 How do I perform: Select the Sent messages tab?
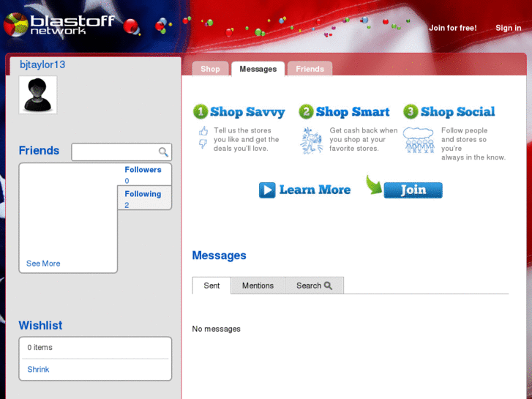[211, 286]
